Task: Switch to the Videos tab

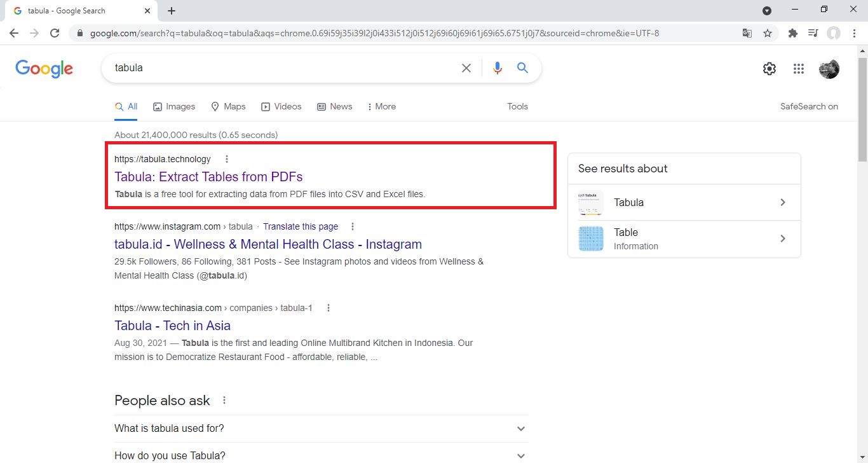Action: tap(281, 107)
